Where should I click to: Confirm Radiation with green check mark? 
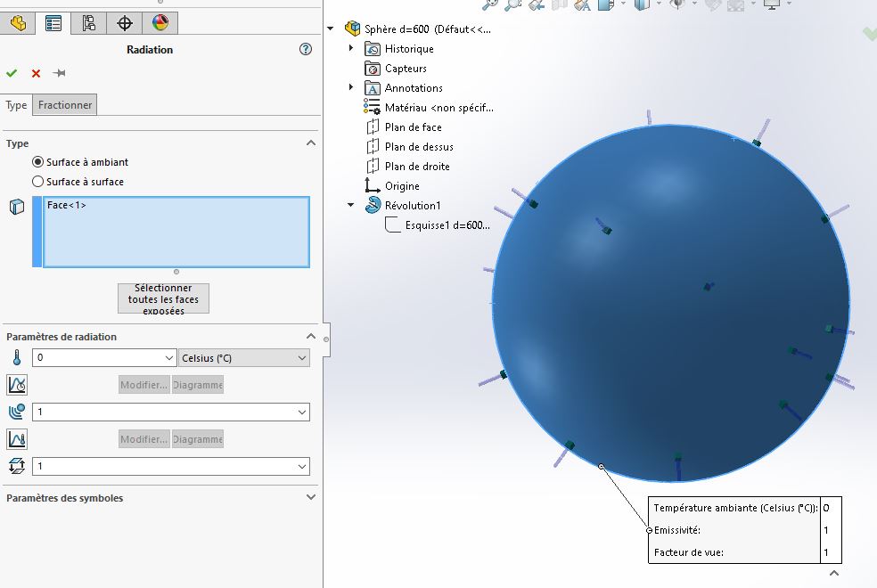[x=12, y=73]
